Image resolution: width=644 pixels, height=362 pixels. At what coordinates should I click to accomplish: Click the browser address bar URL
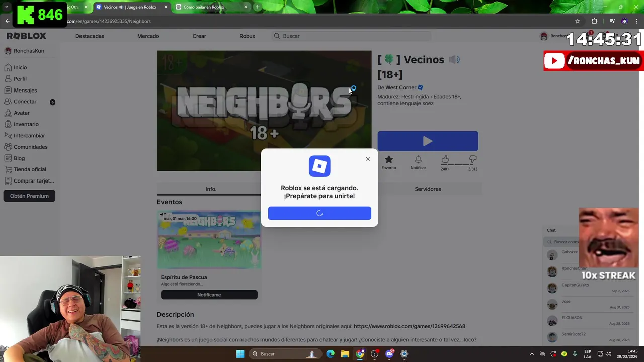pyautogui.click(x=109, y=21)
